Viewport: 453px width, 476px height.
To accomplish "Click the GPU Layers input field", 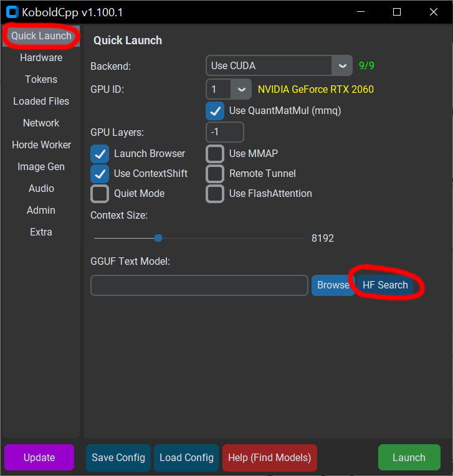I will coord(224,132).
